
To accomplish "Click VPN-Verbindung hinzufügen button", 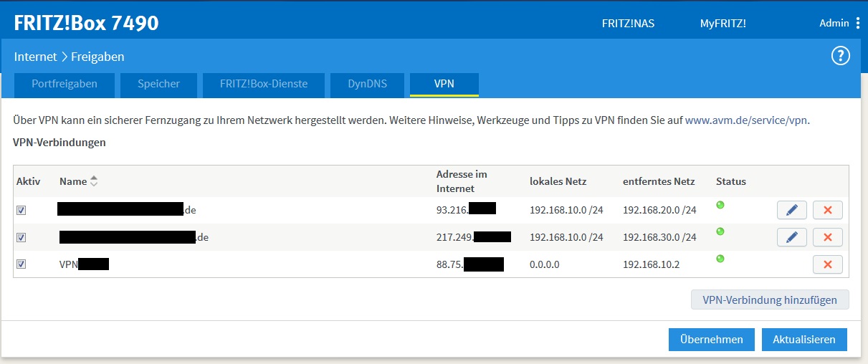I will click(x=770, y=300).
